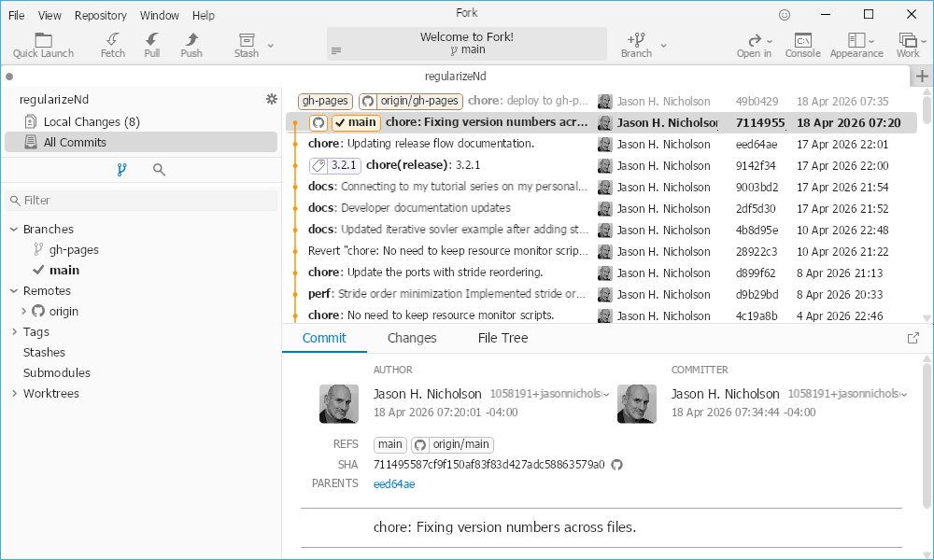This screenshot has height=560, width=934.
Task: Fetch from remote using Fetch icon
Action: pos(113,40)
